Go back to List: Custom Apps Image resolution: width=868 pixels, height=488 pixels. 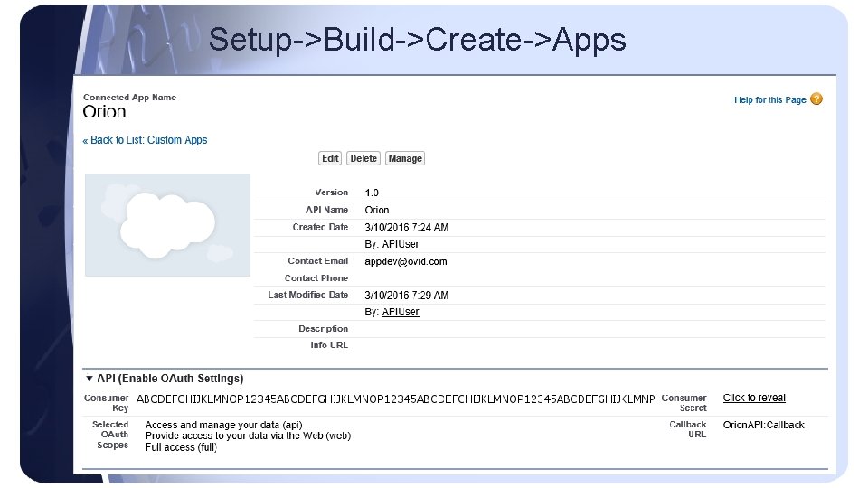(x=145, y=140)
